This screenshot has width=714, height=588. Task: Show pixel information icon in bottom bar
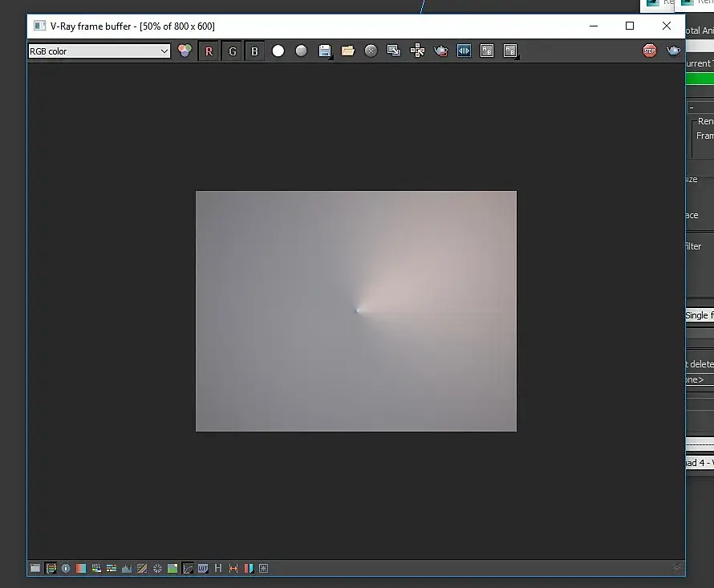[x=66, y=568]
